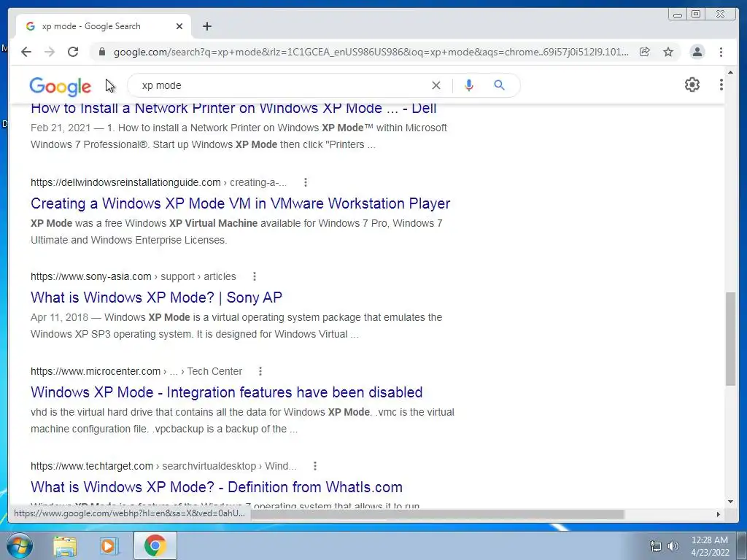Open options for the microcenter result

click(260, 371)
